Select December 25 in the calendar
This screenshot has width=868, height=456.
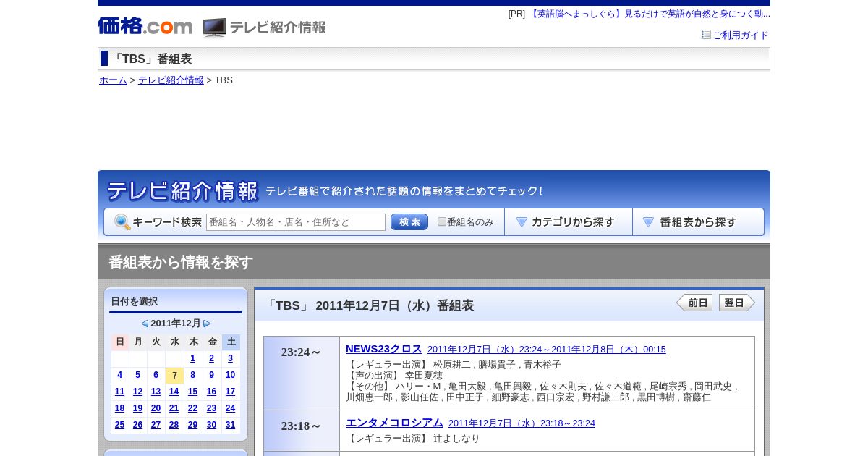119,425
